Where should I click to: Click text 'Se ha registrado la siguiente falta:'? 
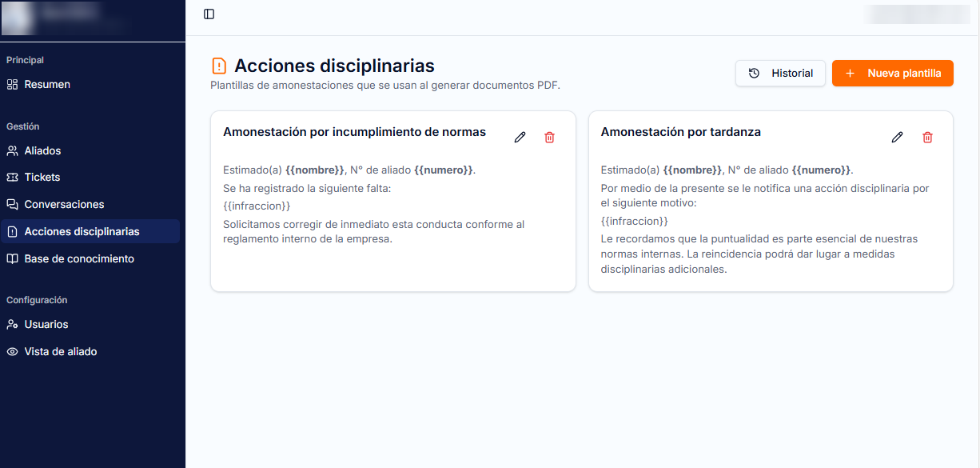pyautogui.click(x=307, y=189)
